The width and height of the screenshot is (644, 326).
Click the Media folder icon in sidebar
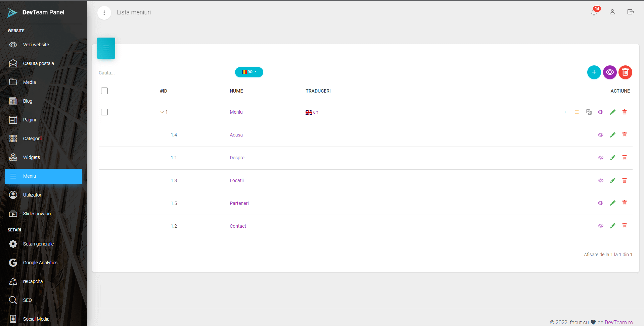coord(13,82)
